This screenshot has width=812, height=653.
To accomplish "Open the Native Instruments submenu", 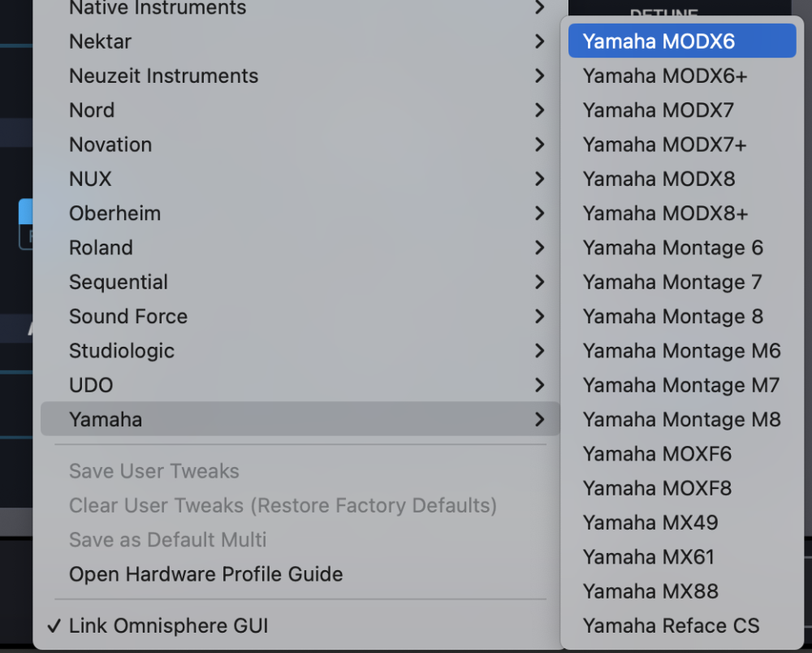I will click(x=158, y=9).
